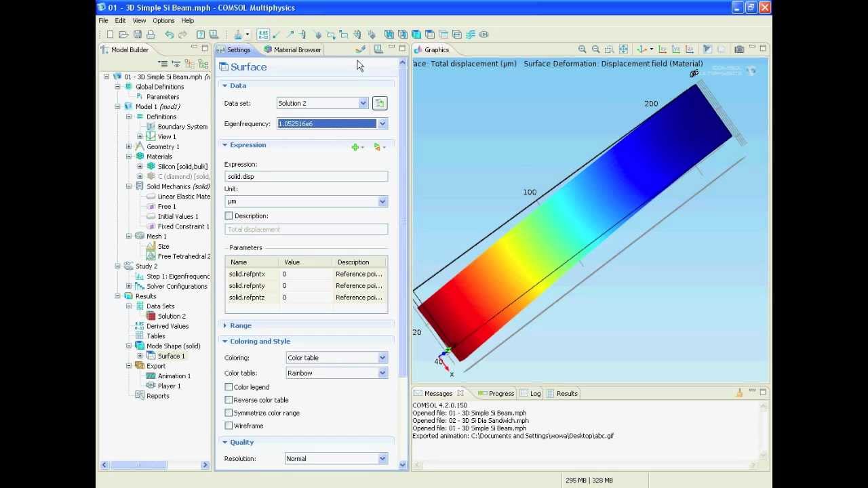This screenshot has height=488, width=868.
Task: Click the green Add expression icon
Action: tap(355, 147)
